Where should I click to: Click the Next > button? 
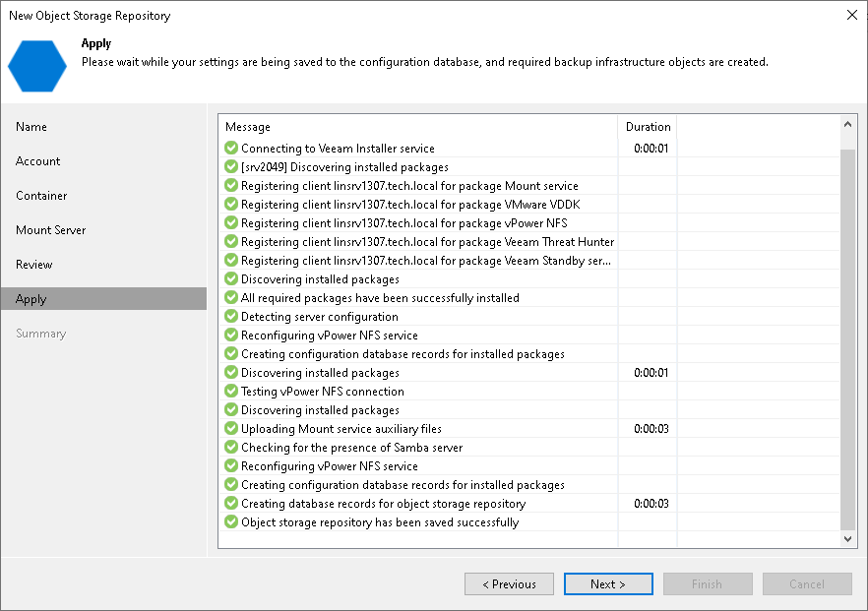click(x=608, y=583)
